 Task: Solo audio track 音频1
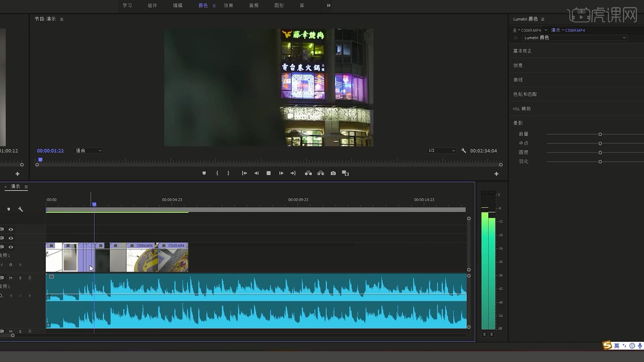tap(20, 278)
